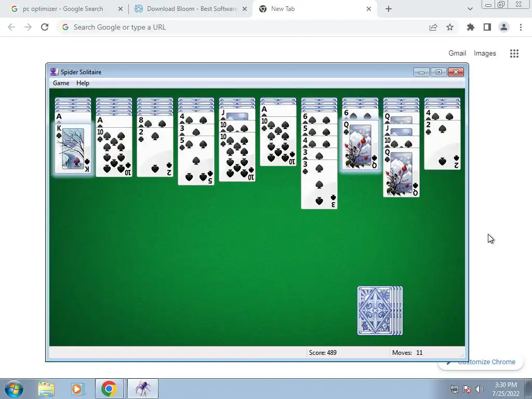Select the bottom 10 of spades in fifth column
Viewport: 532px width, 399px height.
pos(237,157)
